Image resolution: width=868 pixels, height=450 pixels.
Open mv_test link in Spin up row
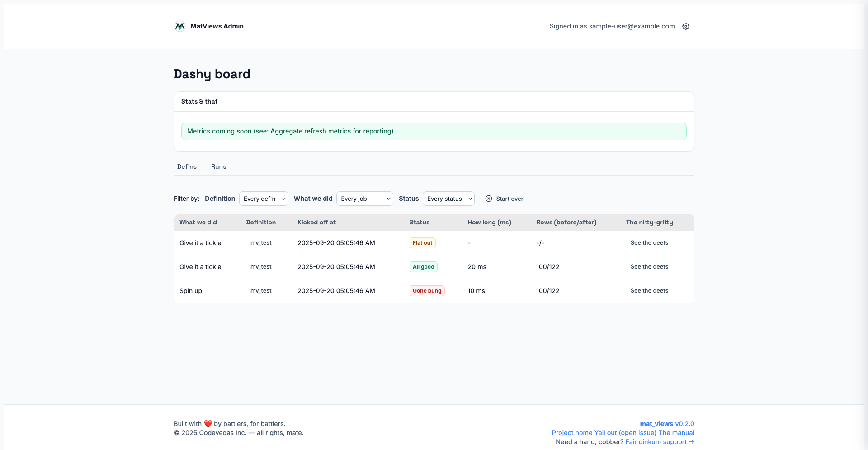tap(261, 291)
